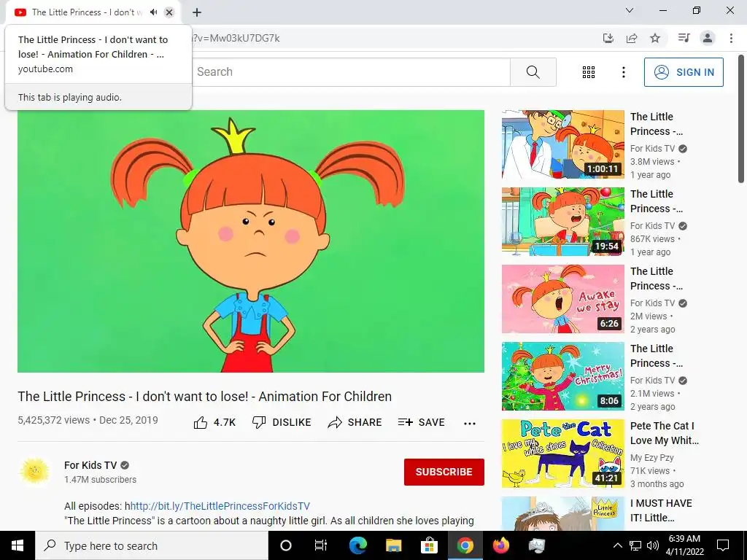This screenshot has width=747, height=560.
Task: Open Chrome tab search chevron
Action: (x=630, y=10)
